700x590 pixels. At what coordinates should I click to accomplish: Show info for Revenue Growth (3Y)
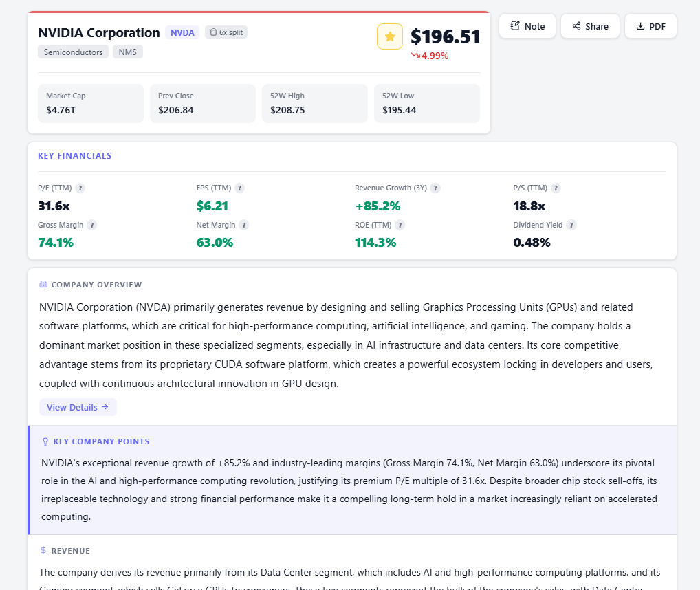click(435, 188)
